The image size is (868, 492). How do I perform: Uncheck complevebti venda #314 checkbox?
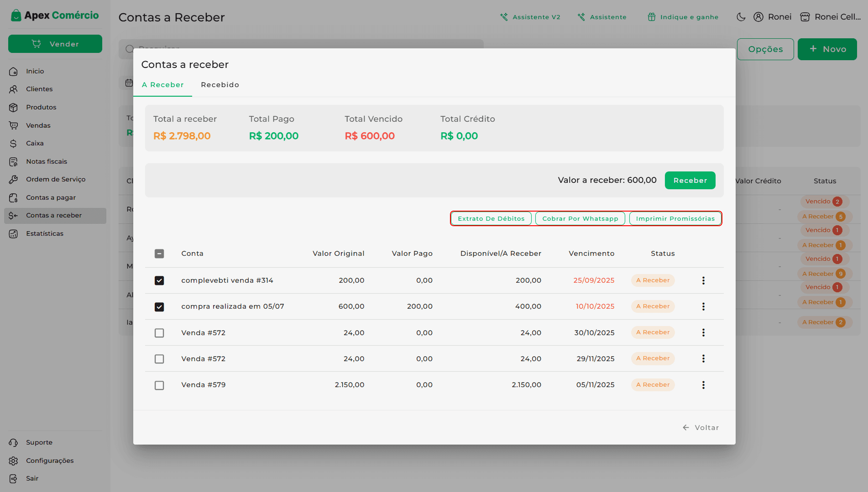159,280
